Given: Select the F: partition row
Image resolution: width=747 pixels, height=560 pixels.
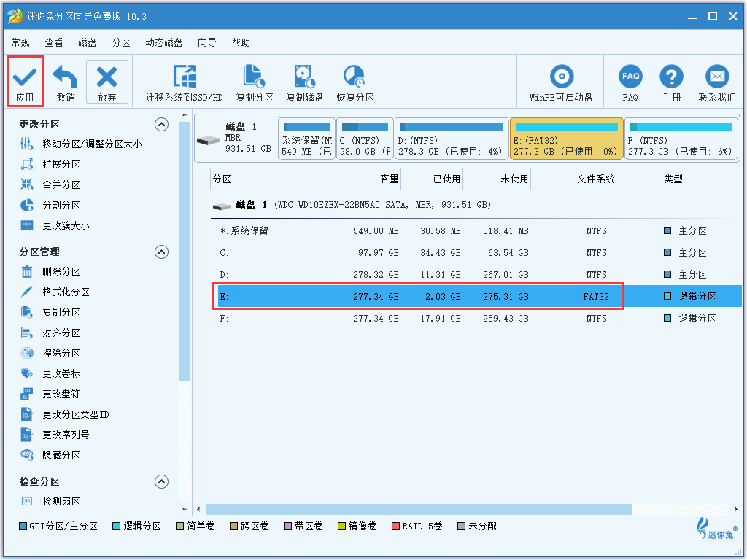Looking at the screenshot, I should [x=476, y=319].
